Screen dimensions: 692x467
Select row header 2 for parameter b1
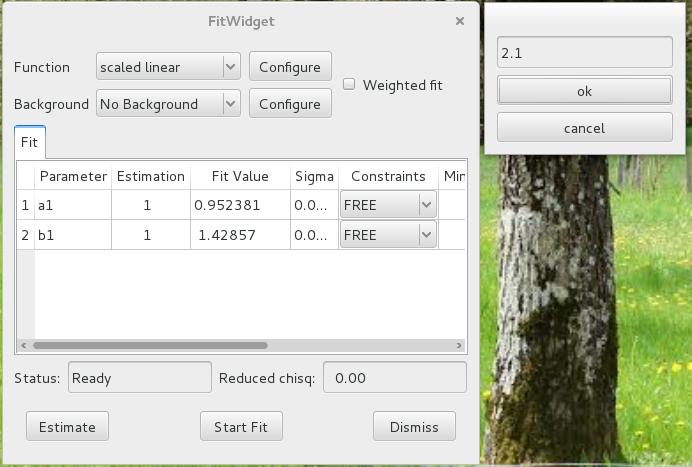point(25,235)
